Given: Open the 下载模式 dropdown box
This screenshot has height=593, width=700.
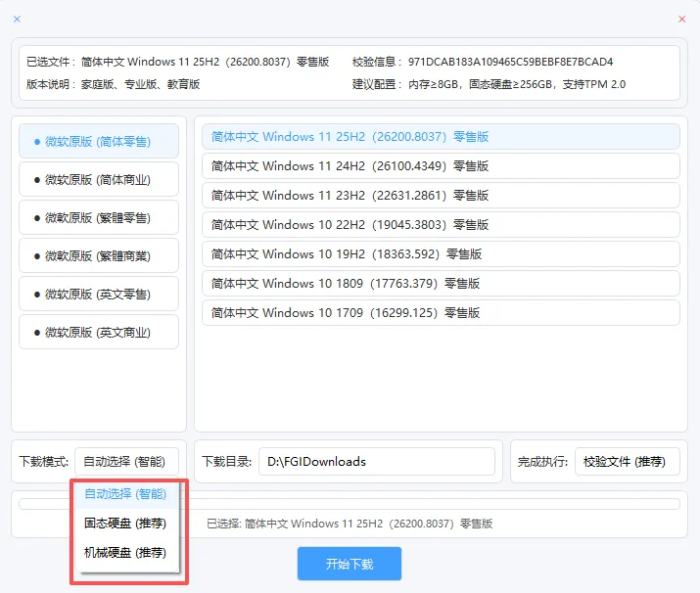Looking at the screenshot, I should pos(127,461).
